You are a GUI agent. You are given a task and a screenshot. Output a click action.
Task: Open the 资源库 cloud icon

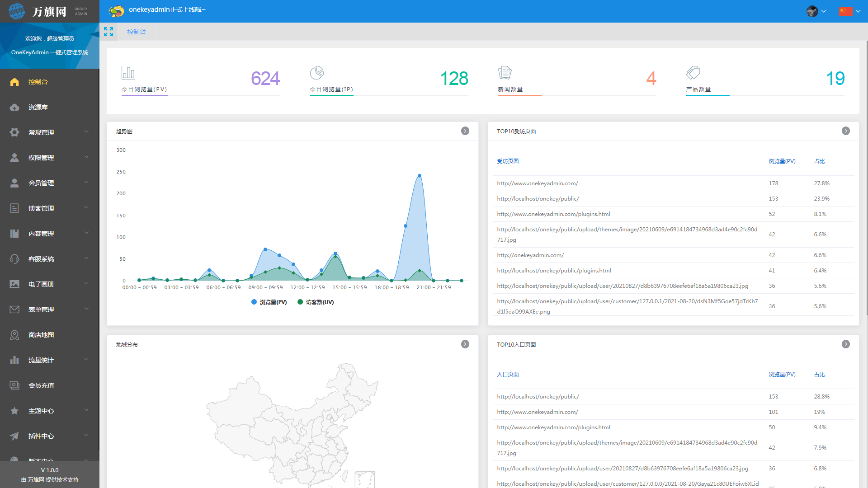click(x=14, y=107)
